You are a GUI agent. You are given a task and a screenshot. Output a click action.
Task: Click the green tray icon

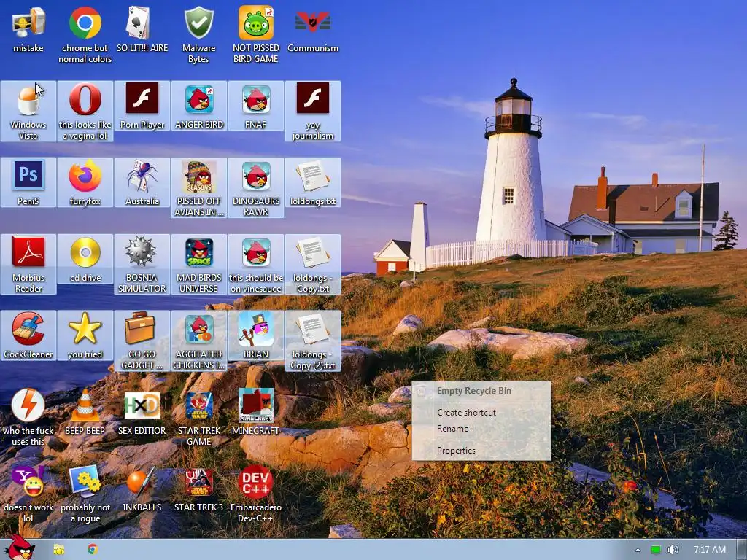click(656, 550)
